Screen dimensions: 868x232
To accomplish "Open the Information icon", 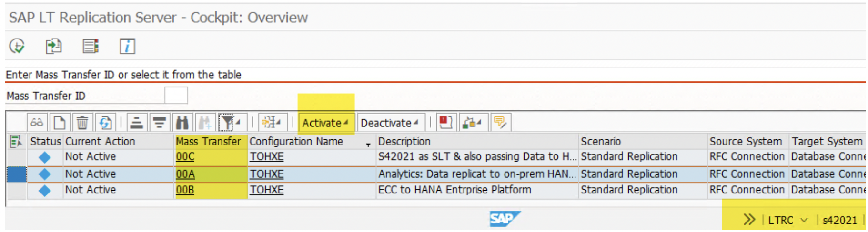I will [127, 46].
